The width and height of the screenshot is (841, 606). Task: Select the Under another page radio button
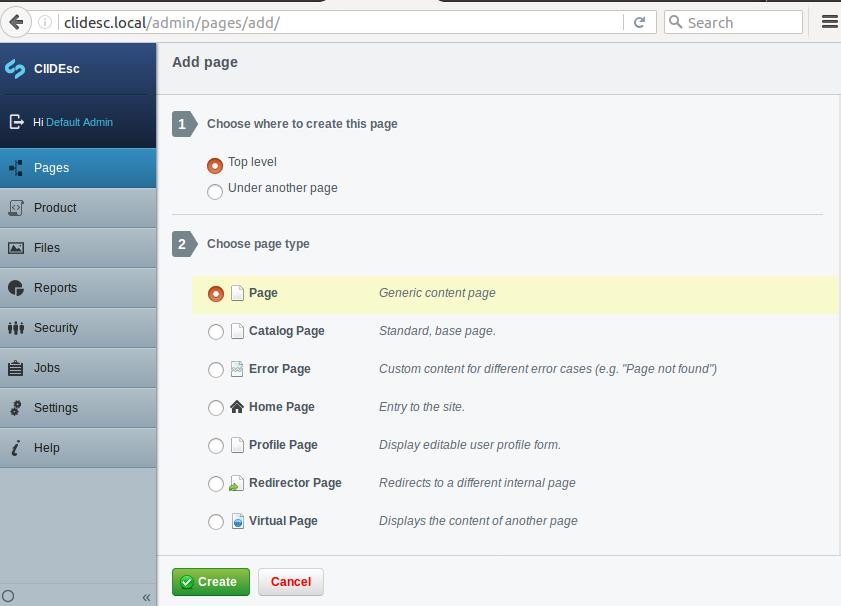click(x=215, y=192)
